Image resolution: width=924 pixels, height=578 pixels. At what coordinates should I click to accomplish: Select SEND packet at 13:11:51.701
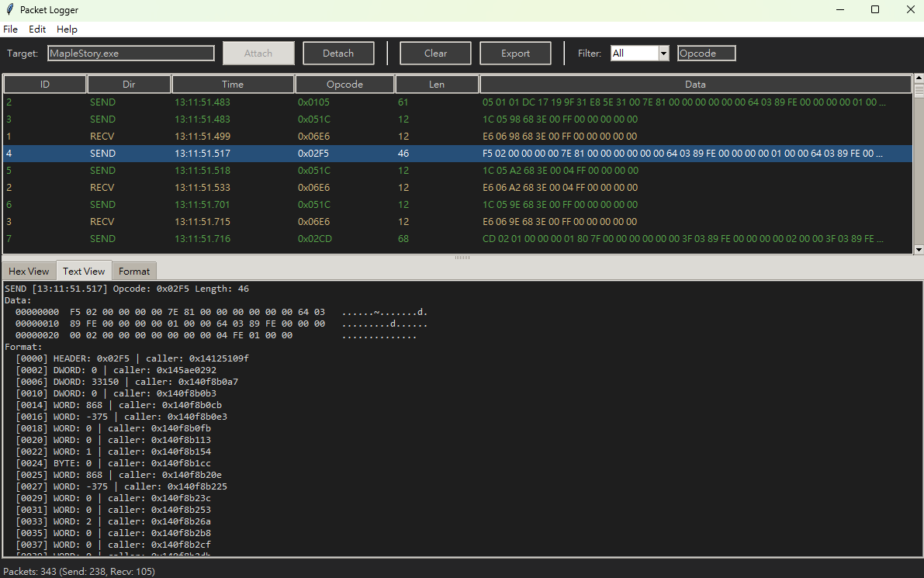point(458,205)
